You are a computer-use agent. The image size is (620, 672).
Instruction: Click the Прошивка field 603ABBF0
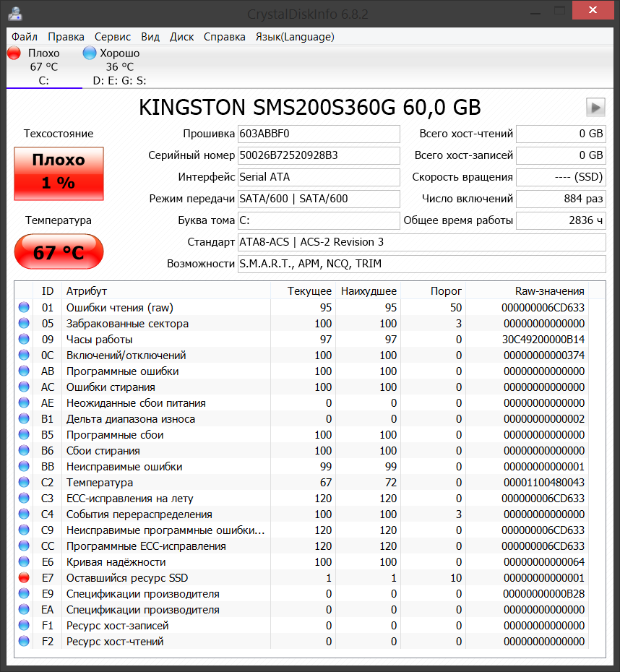pos(319,134)
